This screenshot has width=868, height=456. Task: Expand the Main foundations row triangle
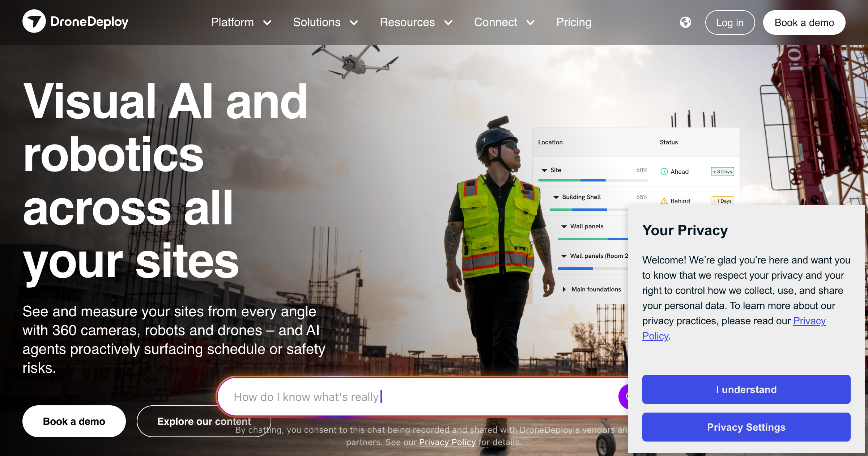pos(564,289)
